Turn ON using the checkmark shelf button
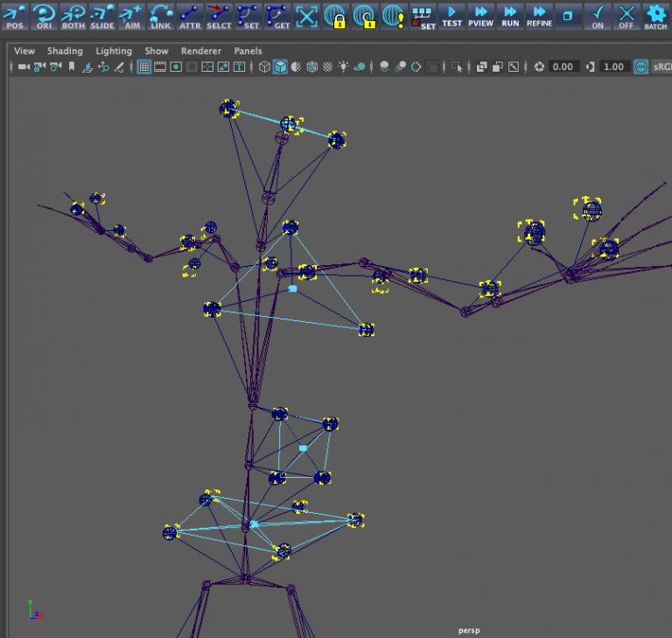This screenshot has height=638, width=672. pos(598,16)
